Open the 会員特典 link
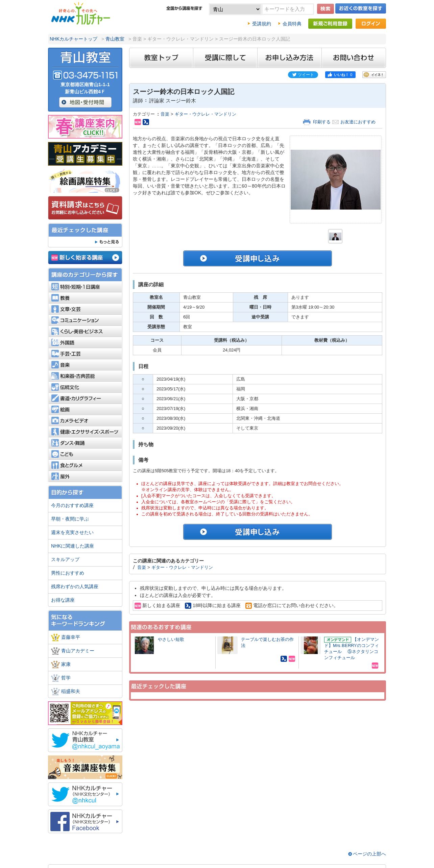The height and width of the screenshot is (868, 434). tap(292, 24)
